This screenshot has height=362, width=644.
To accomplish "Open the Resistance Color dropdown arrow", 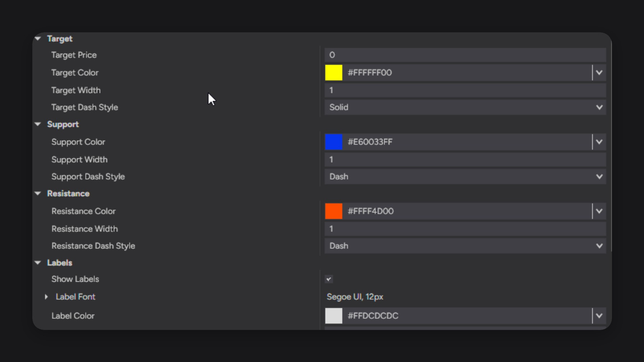I will pos(599,211).
